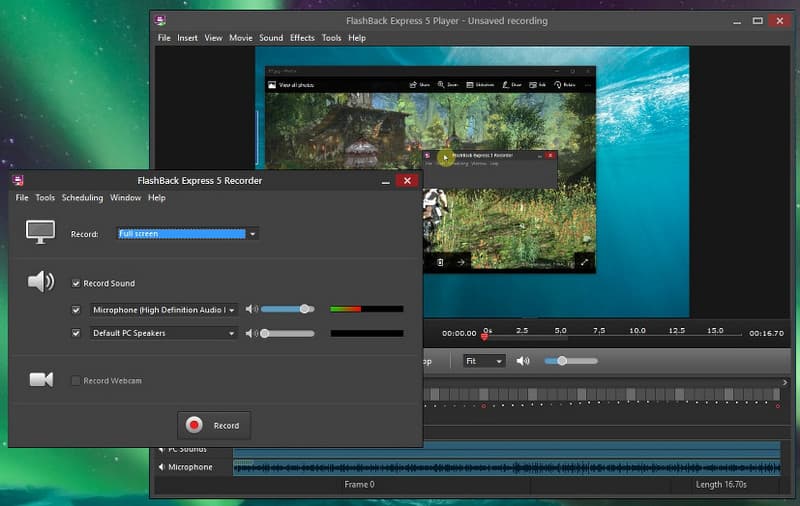
Task: Open Recorder Tools menu
Action: [45, 197]
